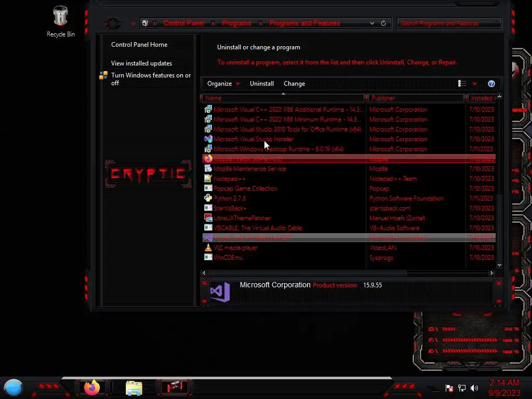This screenshot has width=532, height=399.
Task: Open View installed updates
Action: pos(141,63)
